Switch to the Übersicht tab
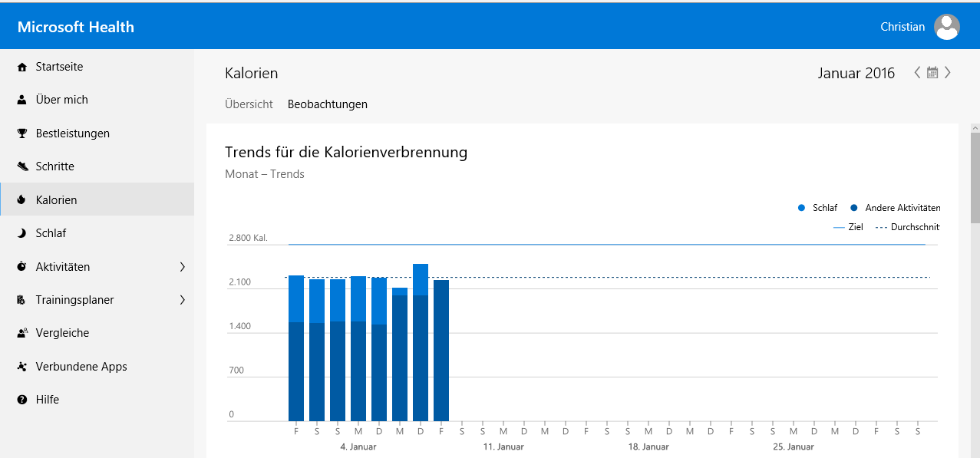The width and height of the screenshot is (980, 458). [x=249, y=104]
